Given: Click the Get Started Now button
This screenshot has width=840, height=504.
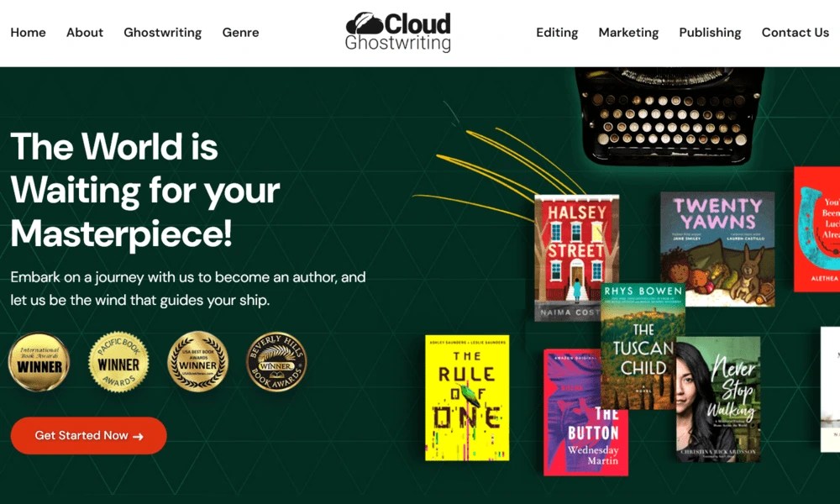Looking at the screenshot, I should pos(89,435).
